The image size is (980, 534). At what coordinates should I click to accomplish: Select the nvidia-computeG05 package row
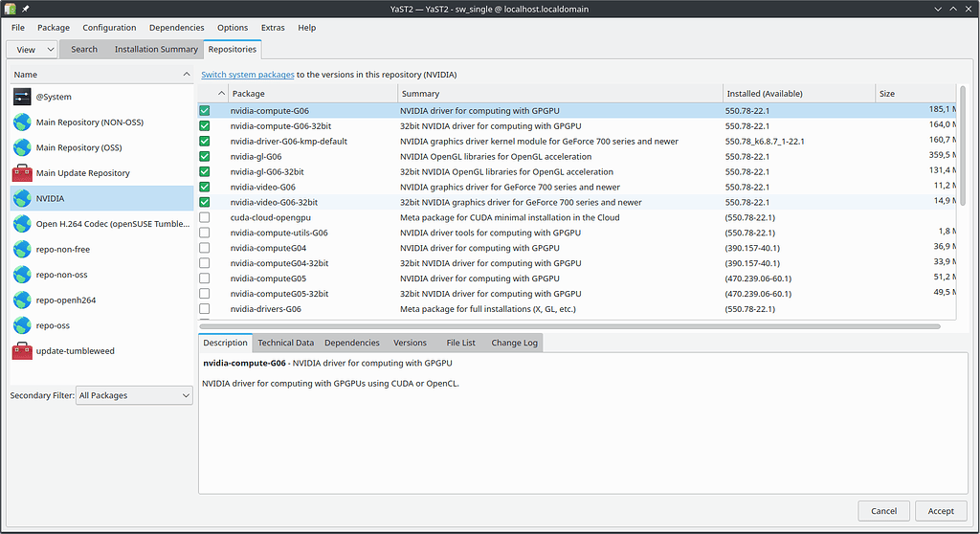[577, 278]
